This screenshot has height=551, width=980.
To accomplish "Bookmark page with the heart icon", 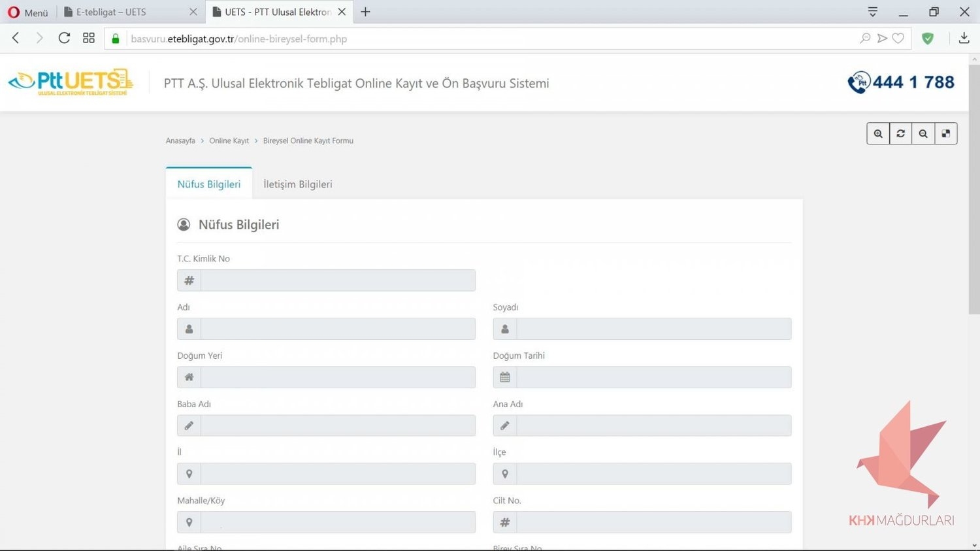I will (x=898, y=38).
